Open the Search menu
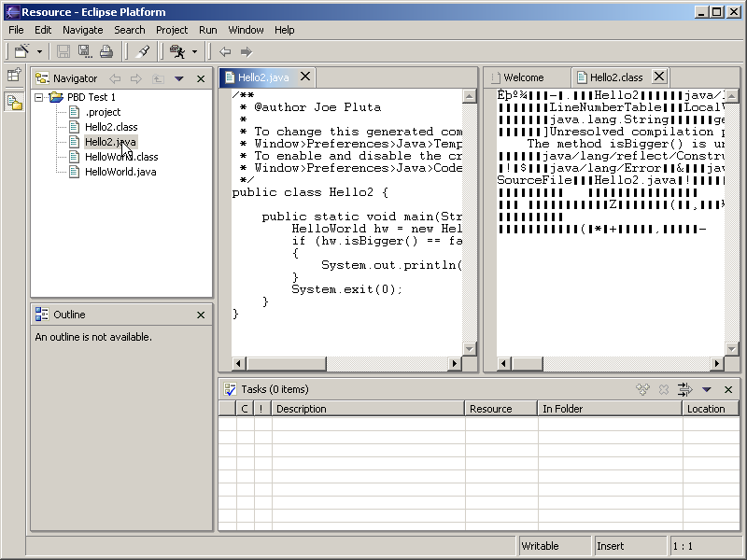The width and height of the screenshot is (747, 560). [x=130, y=30]
